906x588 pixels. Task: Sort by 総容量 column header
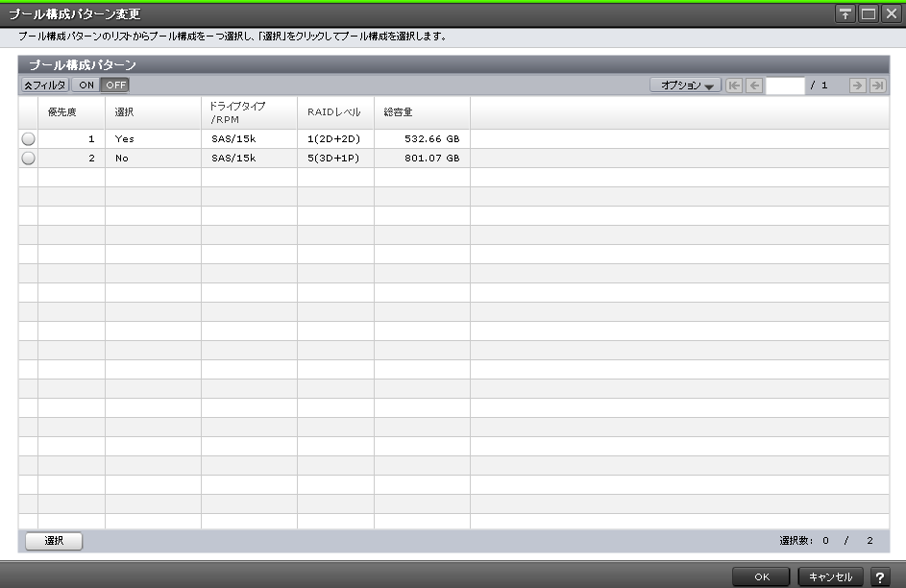(423, 112)
